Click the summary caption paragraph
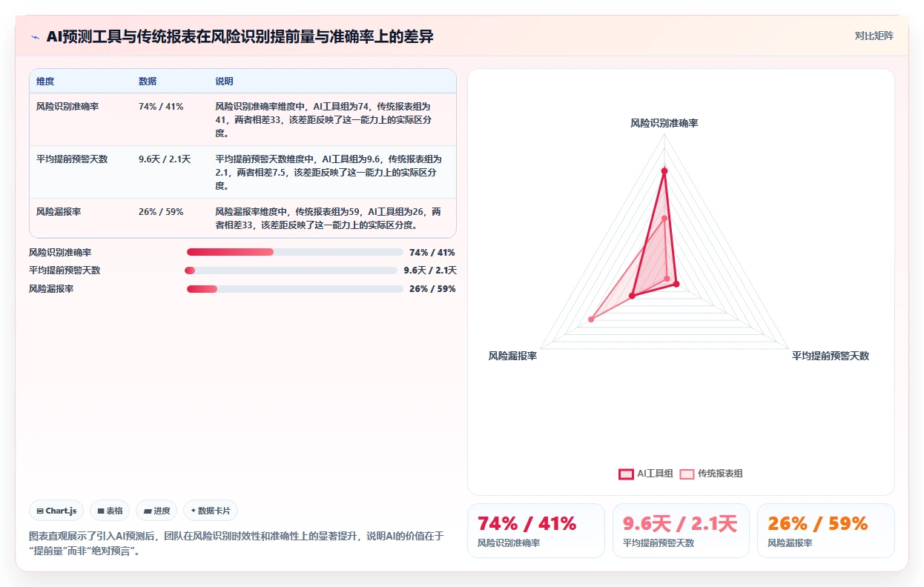The image size is (924, 587). coord(237,543)
